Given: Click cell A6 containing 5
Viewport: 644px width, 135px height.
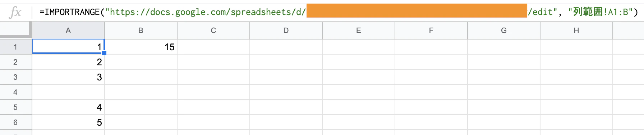Looking at the screenshot, I should point(68,122).
